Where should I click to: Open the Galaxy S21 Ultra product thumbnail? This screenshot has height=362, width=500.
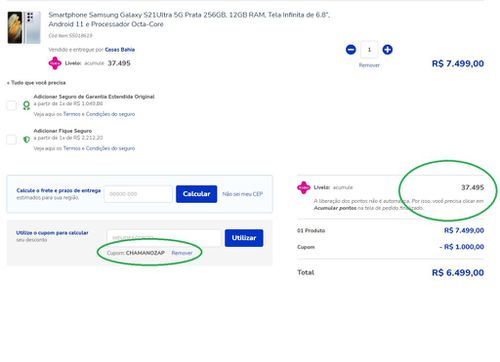[24, 28]
